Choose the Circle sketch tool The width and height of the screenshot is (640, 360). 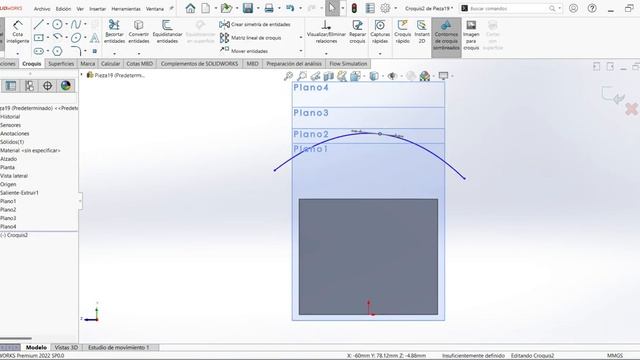coord(57,24)
